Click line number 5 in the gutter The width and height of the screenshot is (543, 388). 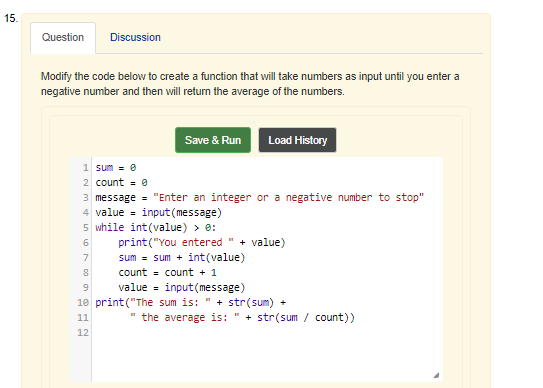click(86, 228)
